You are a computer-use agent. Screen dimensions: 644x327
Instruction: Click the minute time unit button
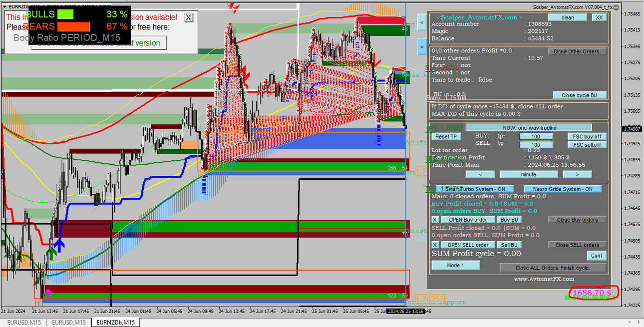pyautogui.click(x=529, y=175)
